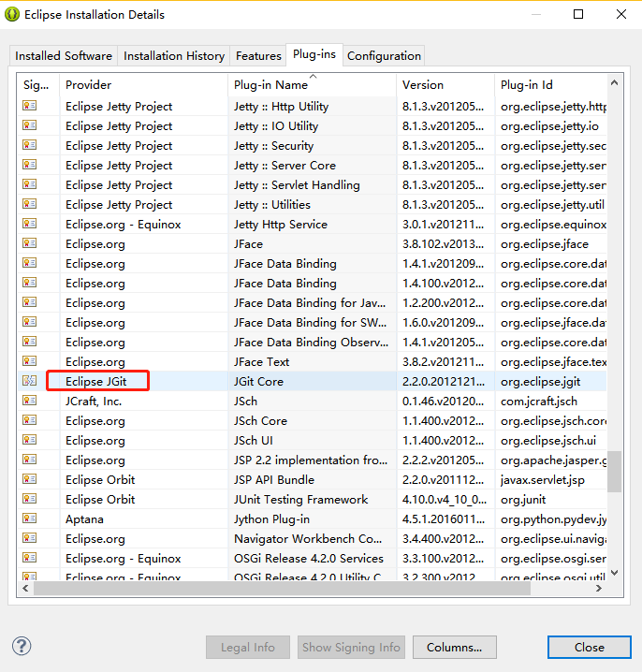This screenshot has width=642, height=672.
Task: Click the signed icon in JSch Core row
Action: tap(30, 420)
